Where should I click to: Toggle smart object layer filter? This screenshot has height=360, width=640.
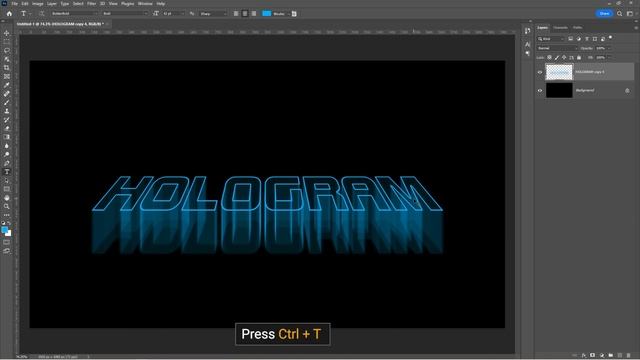tap(602, 39)
